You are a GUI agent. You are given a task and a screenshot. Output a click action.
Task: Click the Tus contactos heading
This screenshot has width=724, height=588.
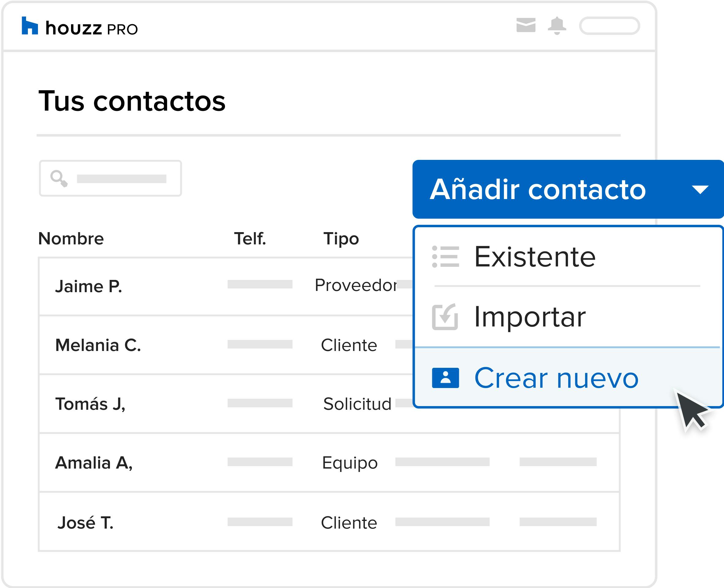(132, 101)
